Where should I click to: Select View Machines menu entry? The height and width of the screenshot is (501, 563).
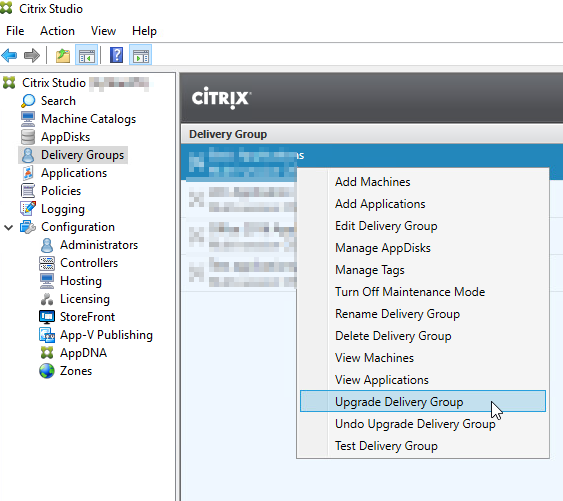[x=423, y=358]
